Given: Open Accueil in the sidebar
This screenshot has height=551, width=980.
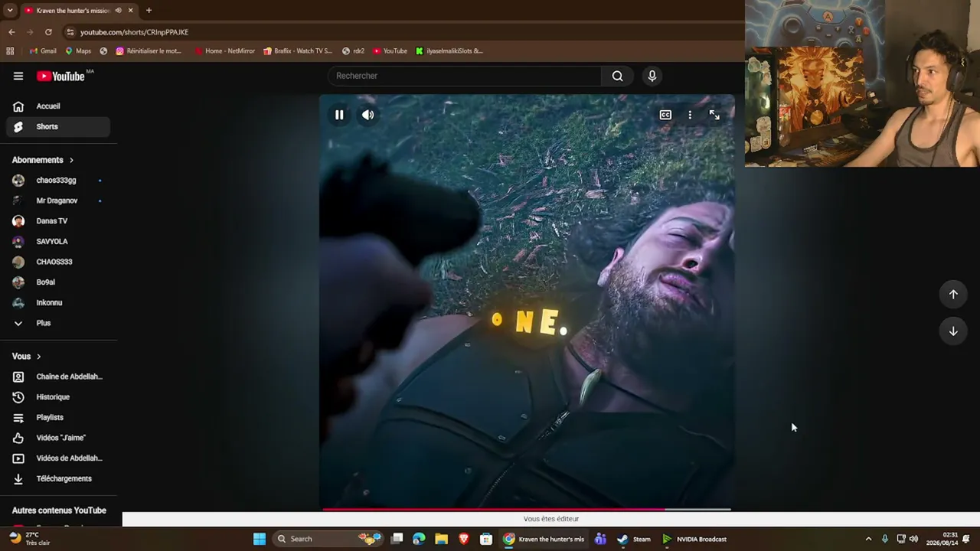Looking at the screenshot, I should (58, 106).
